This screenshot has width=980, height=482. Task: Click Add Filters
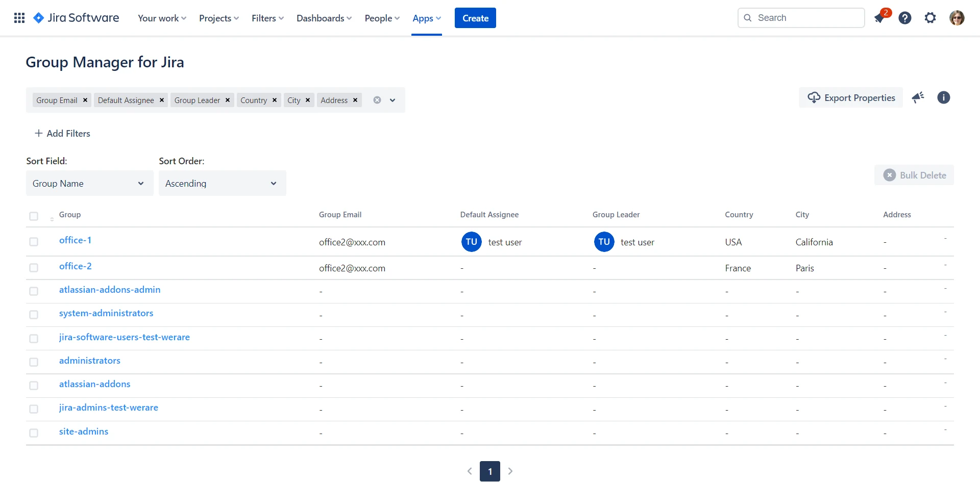click(x=62, y=133)
